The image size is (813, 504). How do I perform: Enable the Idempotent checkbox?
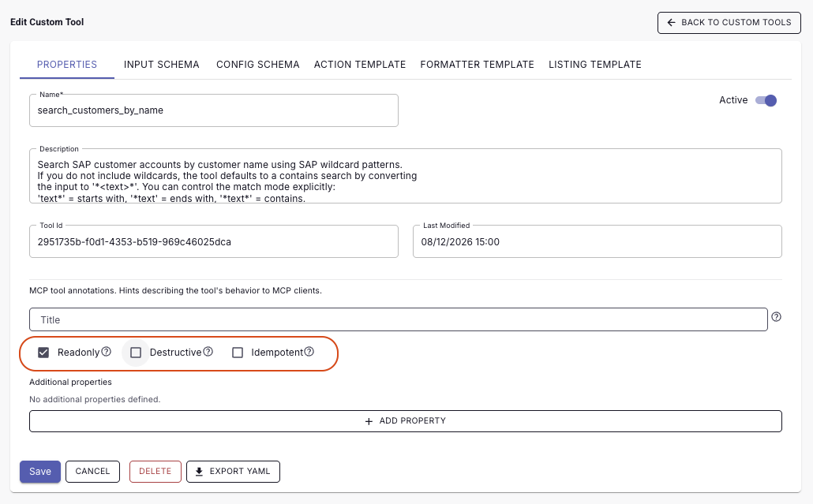pos(238,353)
